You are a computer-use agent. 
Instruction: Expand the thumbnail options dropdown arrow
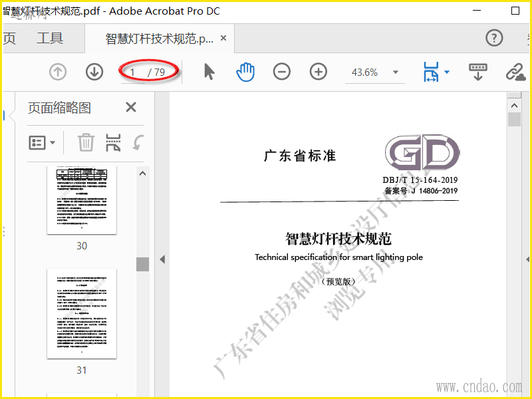[53, 142]
